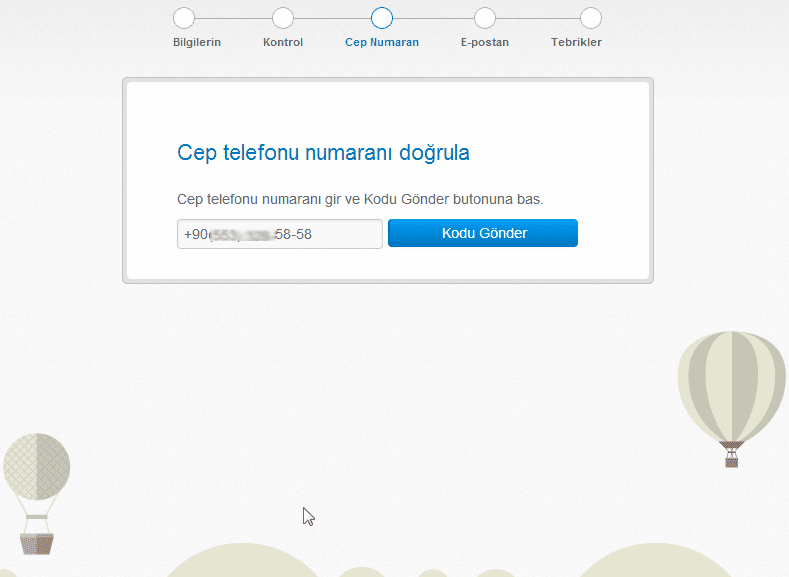Viewport: 789px width, 577px height.
Task: Click the Cep Numaran step label
Action: click(x=382, y=42)
